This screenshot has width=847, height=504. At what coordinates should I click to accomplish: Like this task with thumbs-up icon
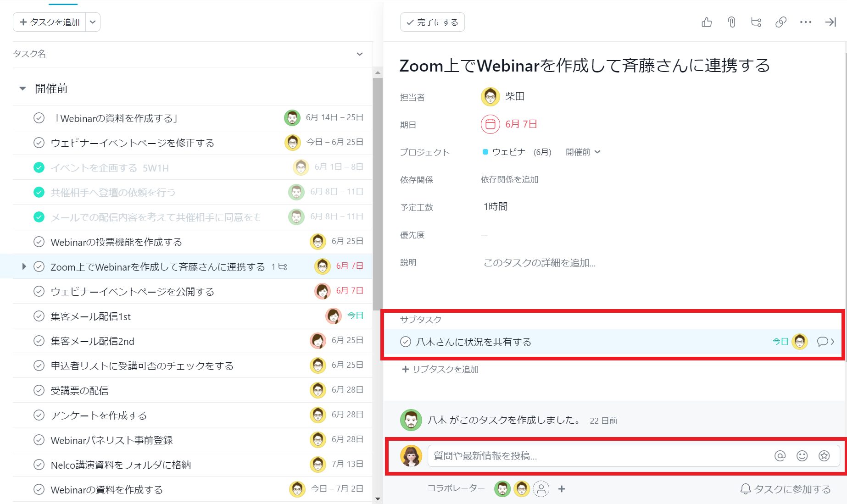707,22
